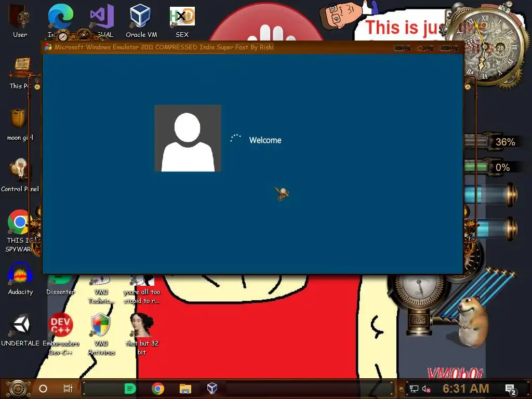Click the hamster desktop gadget
Image resolution: width=532 pixels, height=399 pixels.
[x=472, y=322]
